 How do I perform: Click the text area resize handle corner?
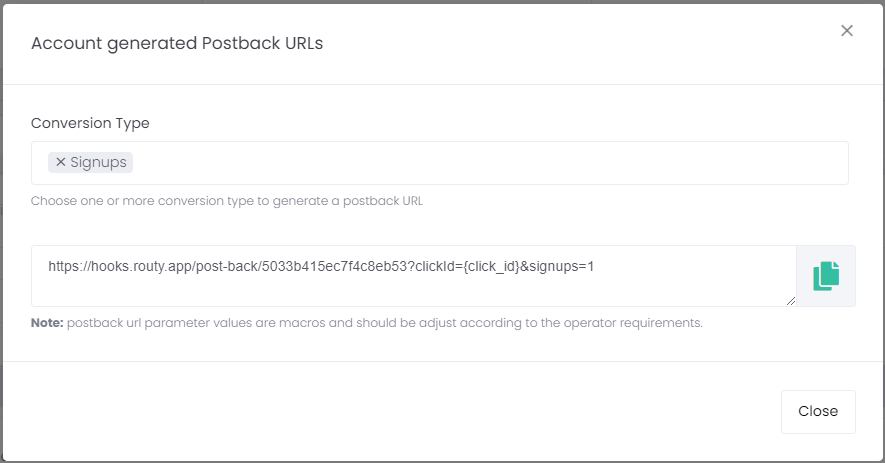791,301
